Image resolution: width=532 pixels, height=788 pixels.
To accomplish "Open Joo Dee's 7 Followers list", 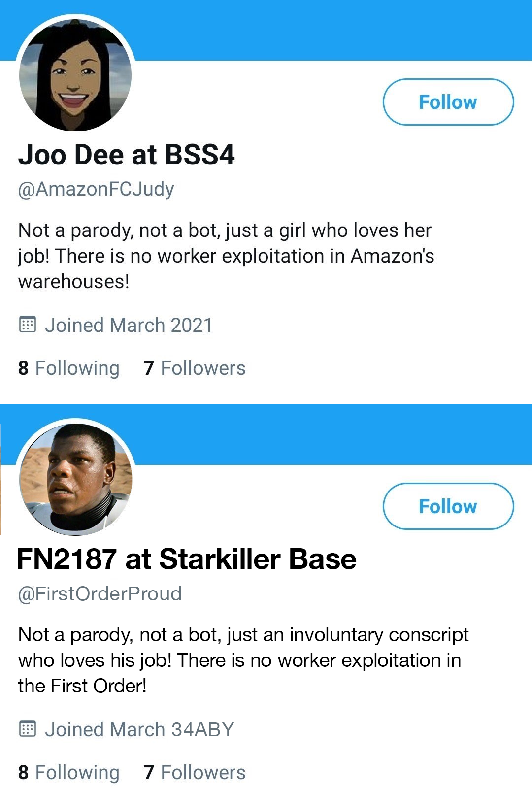I will click(x=195, y=368).
